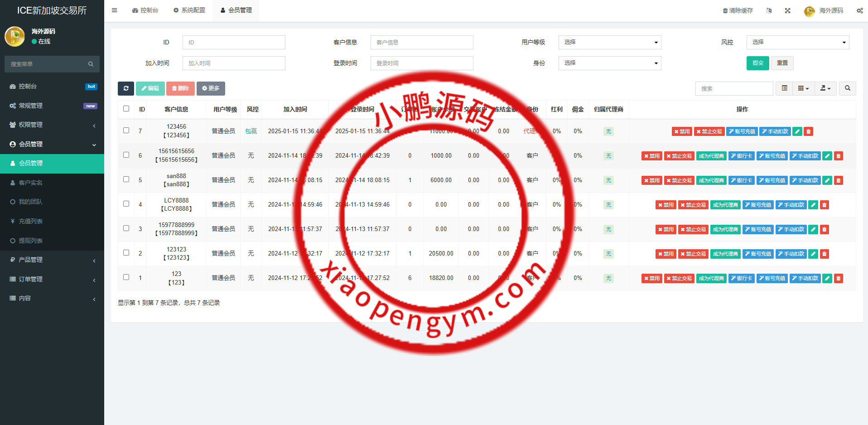The image size is (868, 425).
Task: Tick the checkbox for row ID 7
Action: [126, 130]
